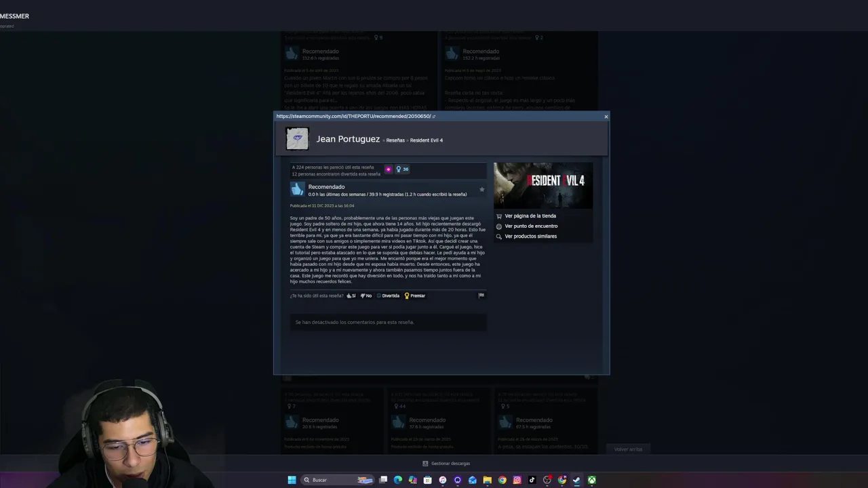Click the blue thumbs-up Recomendado icon

click(x=298, y=190)
